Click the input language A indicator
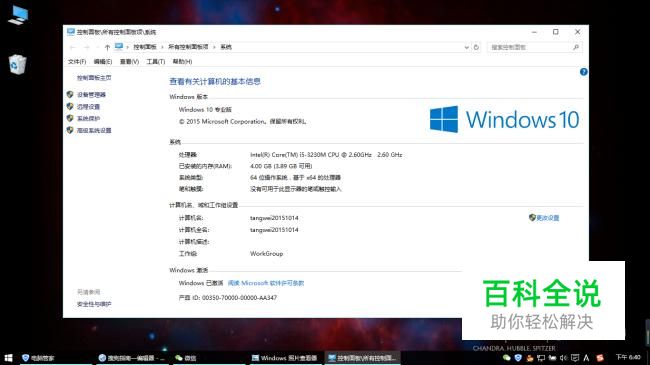This screenshot has height=365, width=650. 586,358
